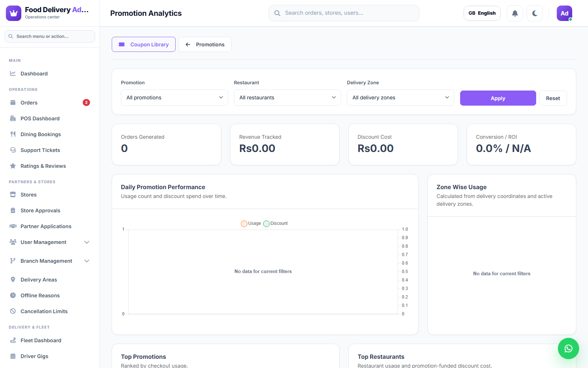Click the Cancellation Limits ban icon
Viewport: 588px width, 368px height.
click(x=13, y=311)
